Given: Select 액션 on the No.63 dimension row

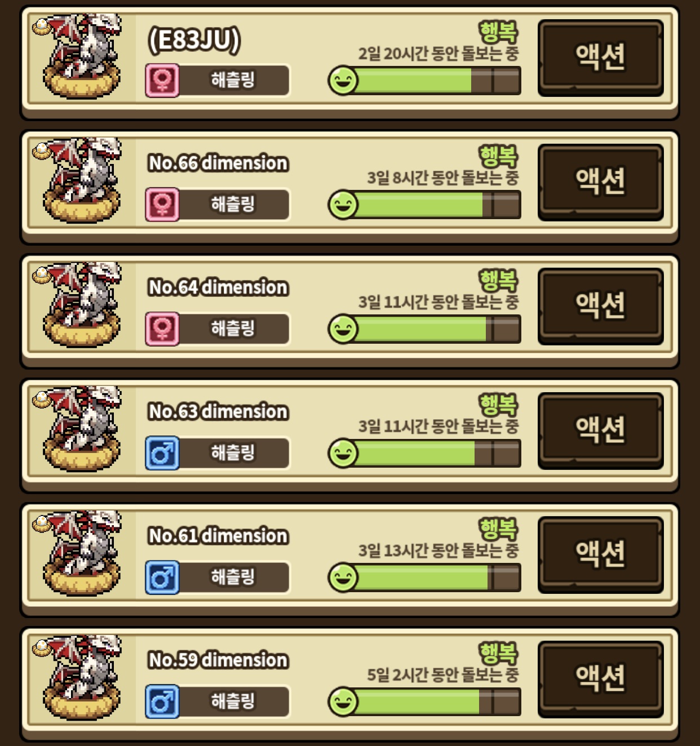Looking at the screenshot, I should pos(600,430).
